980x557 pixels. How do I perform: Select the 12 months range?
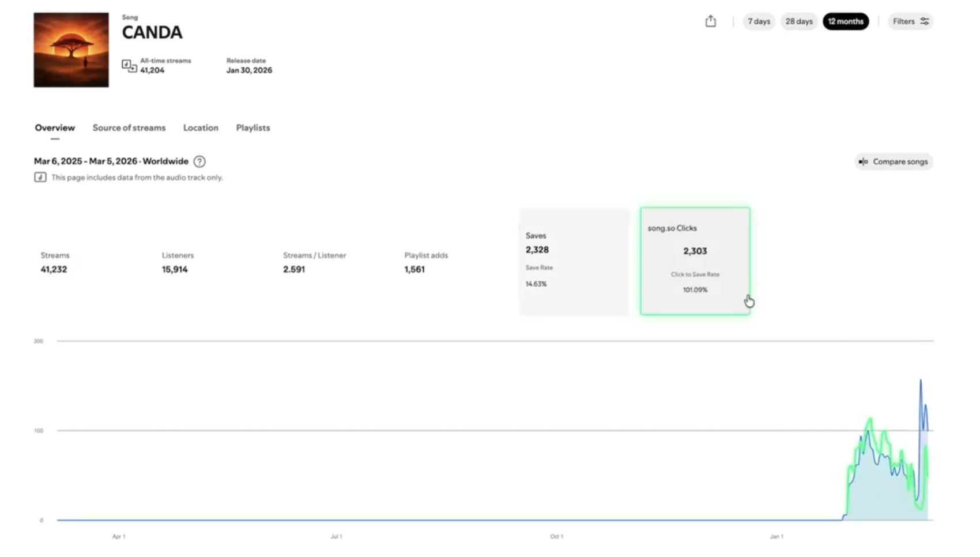(845, 21)
